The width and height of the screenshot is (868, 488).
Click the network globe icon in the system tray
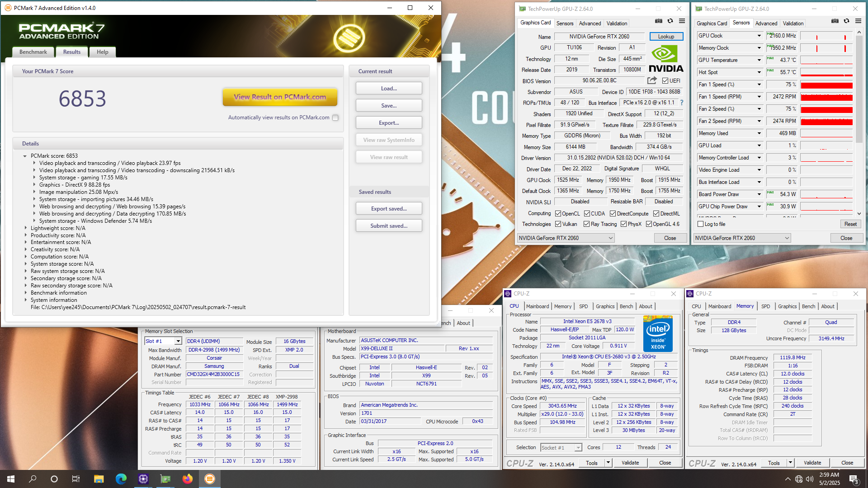point(799,479)
